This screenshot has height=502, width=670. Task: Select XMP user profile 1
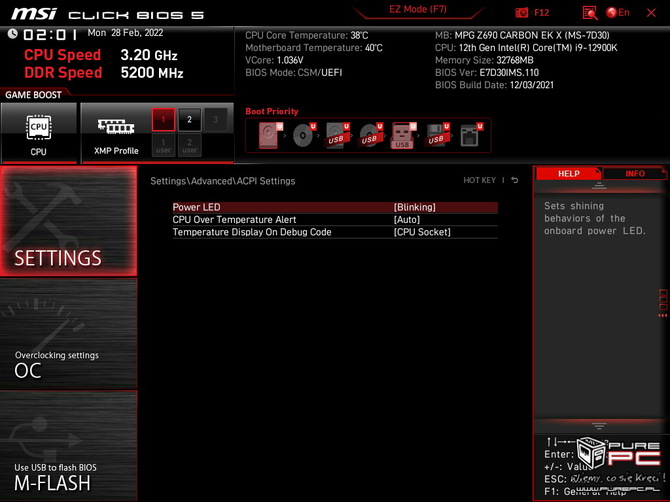pyautogui.click(x=163, y=146)
